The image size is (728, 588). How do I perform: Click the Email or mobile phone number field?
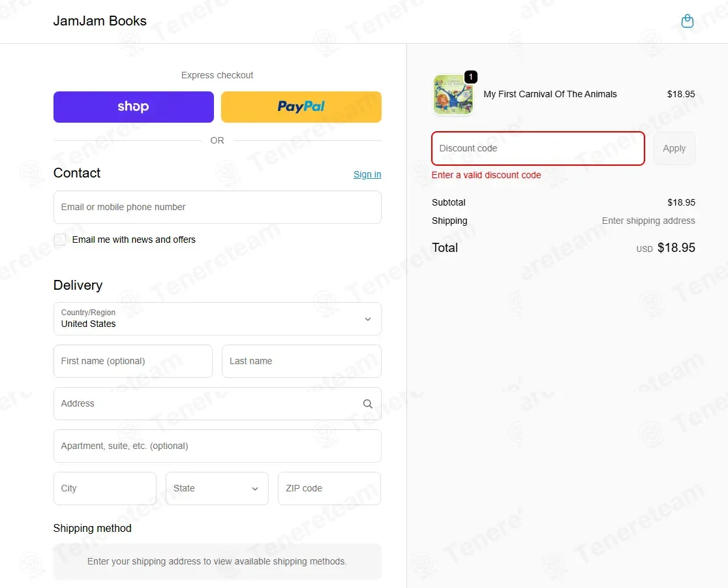coord(217,207)
